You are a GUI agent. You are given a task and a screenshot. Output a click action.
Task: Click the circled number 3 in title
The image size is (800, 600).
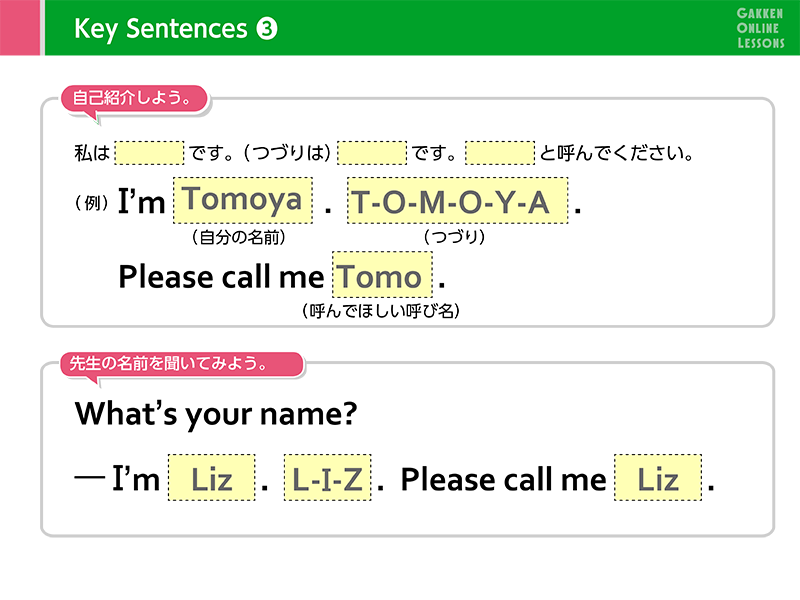pyautogui.click(x=267, y=29)
